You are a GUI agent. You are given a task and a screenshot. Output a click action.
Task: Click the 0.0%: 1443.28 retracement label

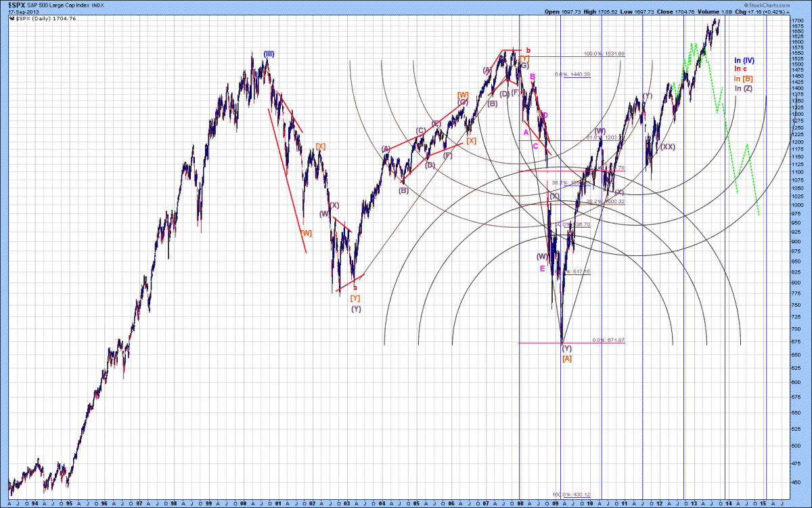coord(572,75)
